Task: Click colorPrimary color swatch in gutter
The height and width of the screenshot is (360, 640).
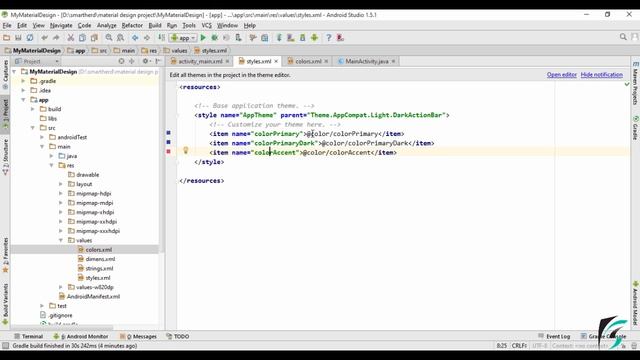Action: pyautogui.click(x=168, y=133)
